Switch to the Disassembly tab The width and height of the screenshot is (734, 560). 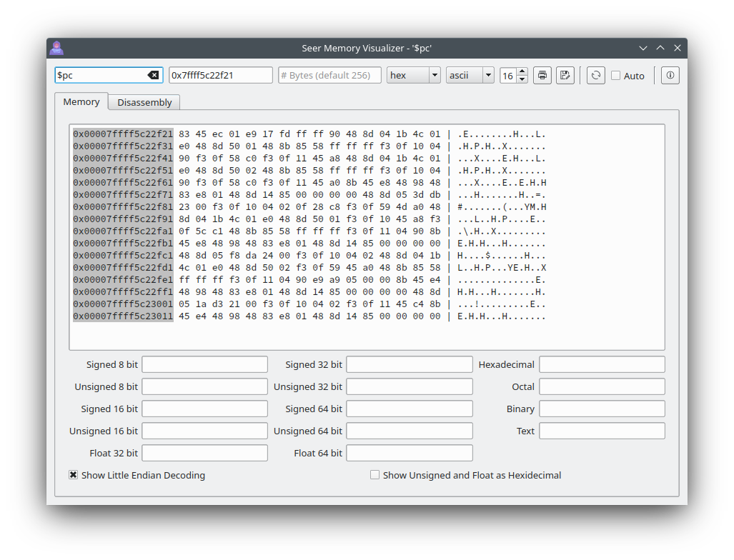[x=144, y=102]
